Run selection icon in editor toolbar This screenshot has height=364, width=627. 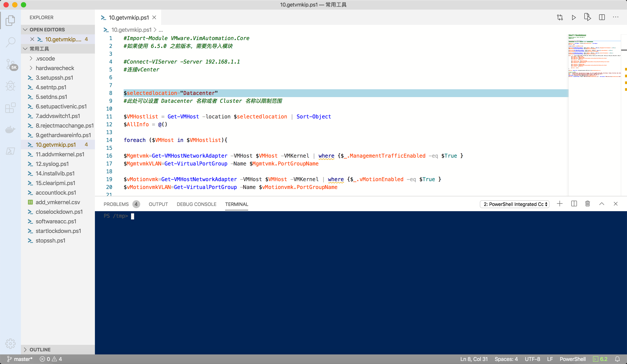587,17
